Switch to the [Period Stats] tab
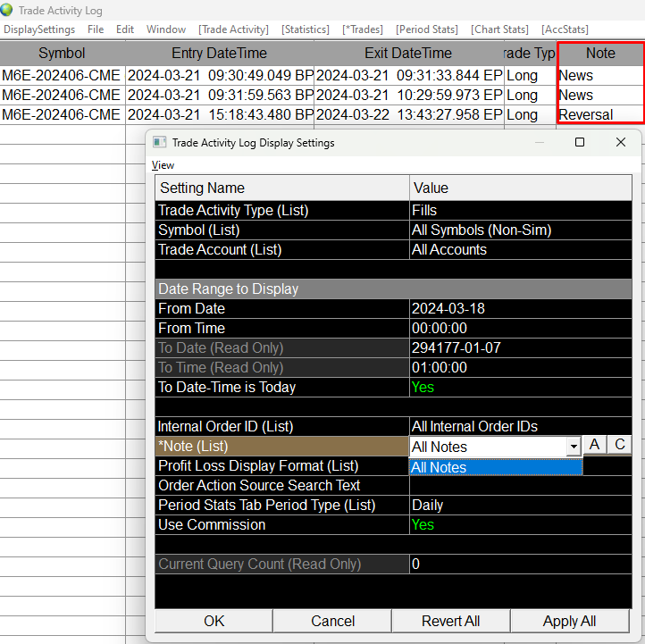 click(x=426, y=29)
